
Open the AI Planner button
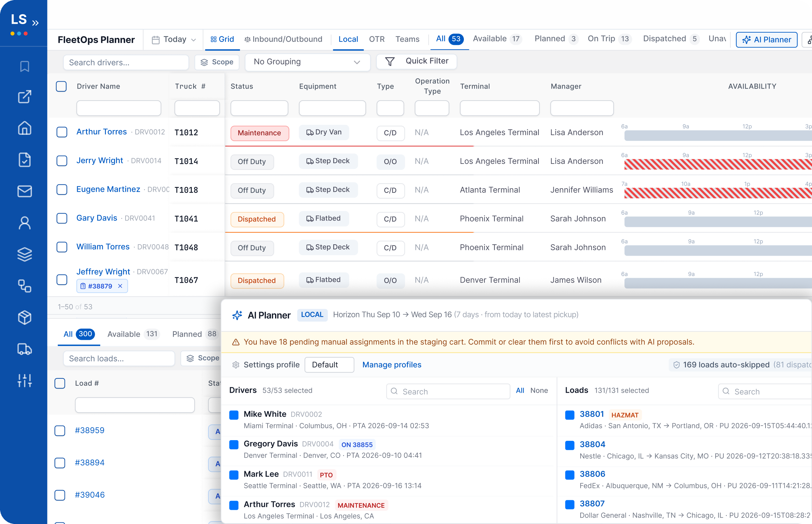click(x=766, y=40)
